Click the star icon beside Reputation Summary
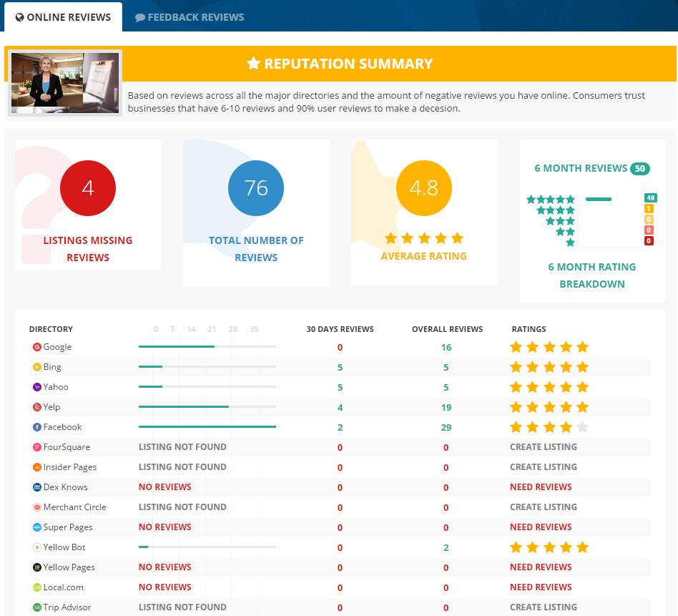This screenshot has height=616, width=678. (253, 64)
